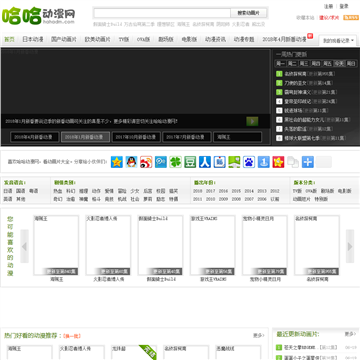Screen dimensions: 360x360
Task: Select the 周五 weekly update tab
Action: tap(327, 63)
